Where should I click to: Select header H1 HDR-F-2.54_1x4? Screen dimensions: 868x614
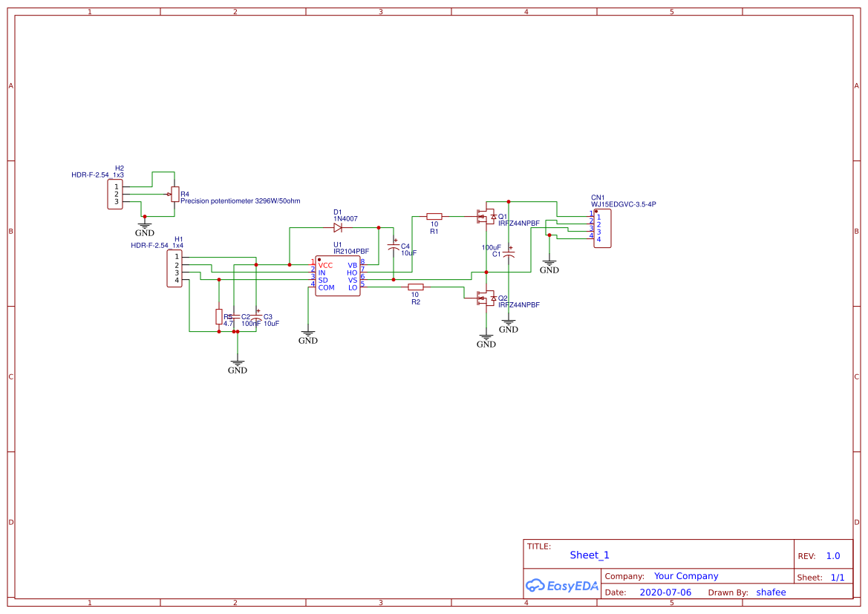pos(175,270)
